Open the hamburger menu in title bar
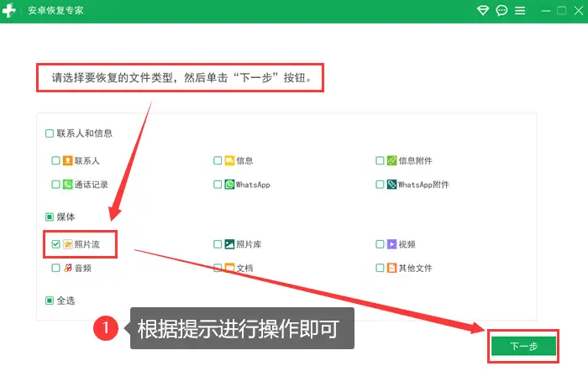 tap(520, 11)
